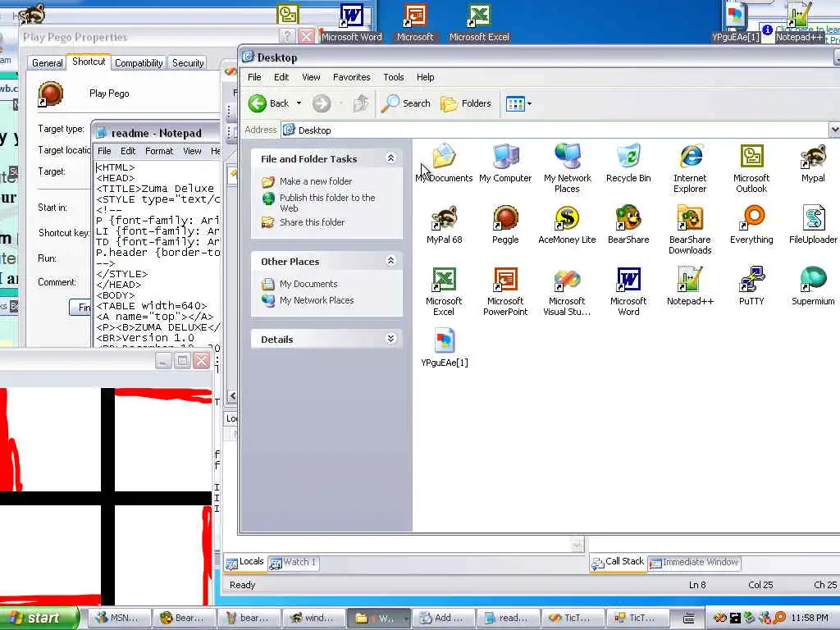840x630 pixels.
Task: Toggle the Folders pane button
Action: click(x=466, y=103)
